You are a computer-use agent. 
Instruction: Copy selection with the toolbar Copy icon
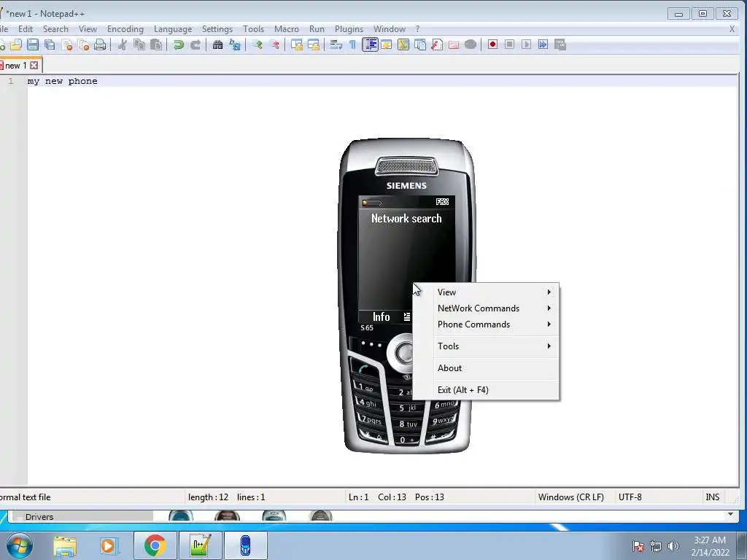(139, 44)
